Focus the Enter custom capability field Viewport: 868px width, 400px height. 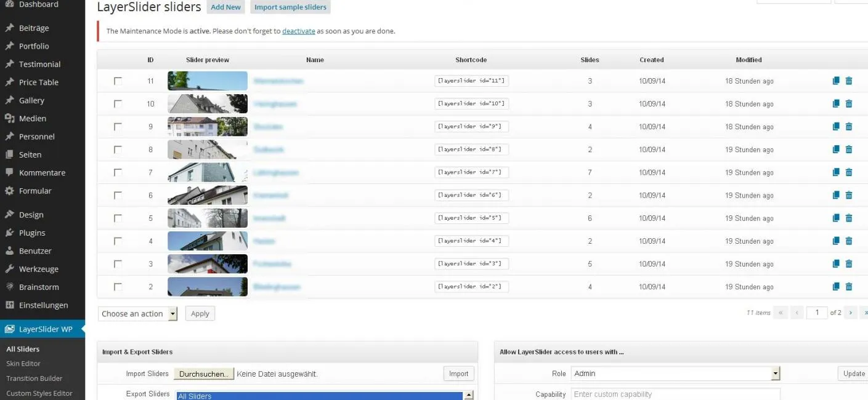tap(676, 394)
